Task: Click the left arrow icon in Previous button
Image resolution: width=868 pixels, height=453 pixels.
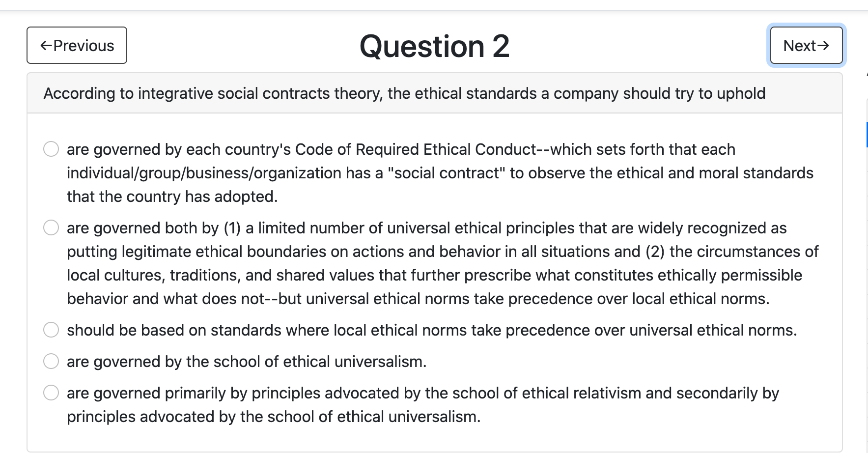Action: click(x=46, y=46)
